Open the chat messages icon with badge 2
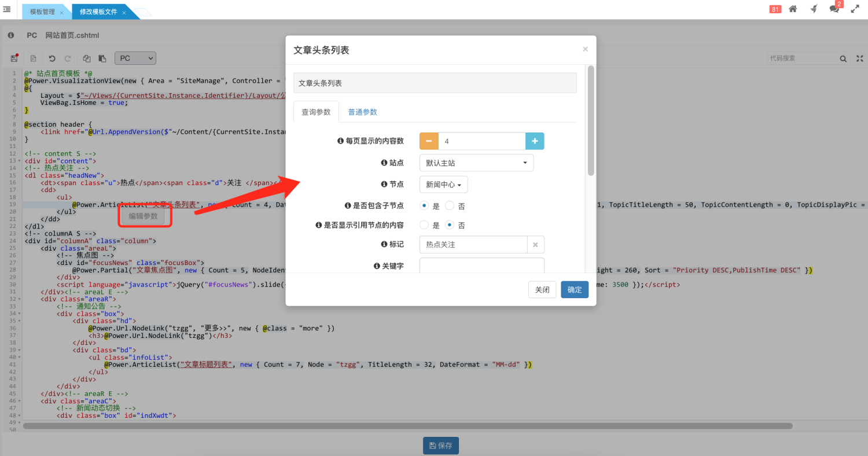 834,9
